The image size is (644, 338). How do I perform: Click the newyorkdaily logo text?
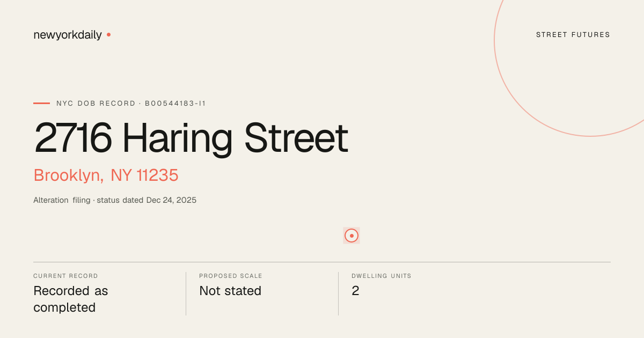68,35
